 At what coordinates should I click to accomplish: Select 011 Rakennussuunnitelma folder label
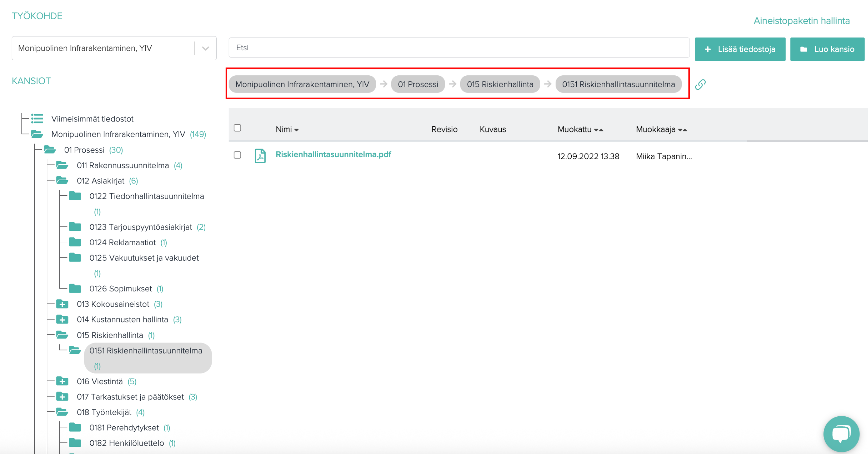point(123,165)
